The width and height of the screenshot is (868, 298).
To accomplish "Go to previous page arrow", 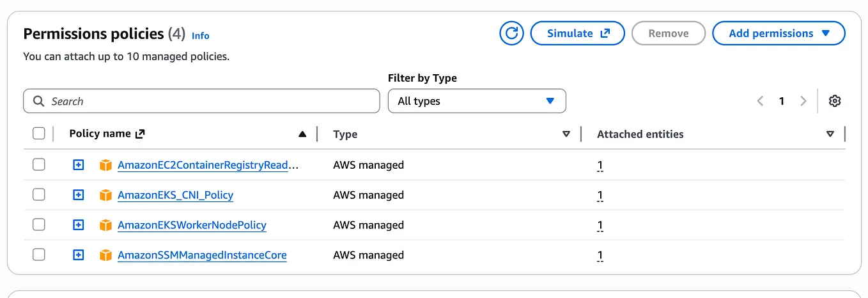I will pyautogui.click(x=760, y=101).
